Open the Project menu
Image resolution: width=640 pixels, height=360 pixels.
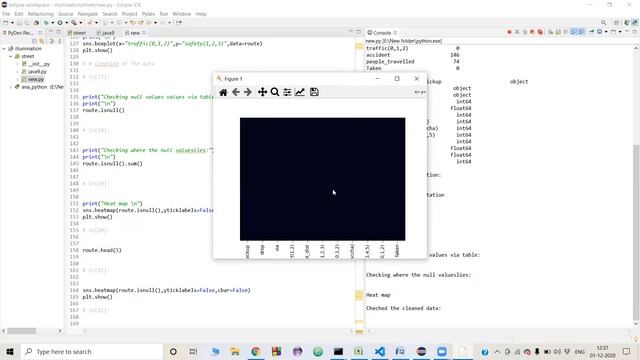(x=129, y=14)
